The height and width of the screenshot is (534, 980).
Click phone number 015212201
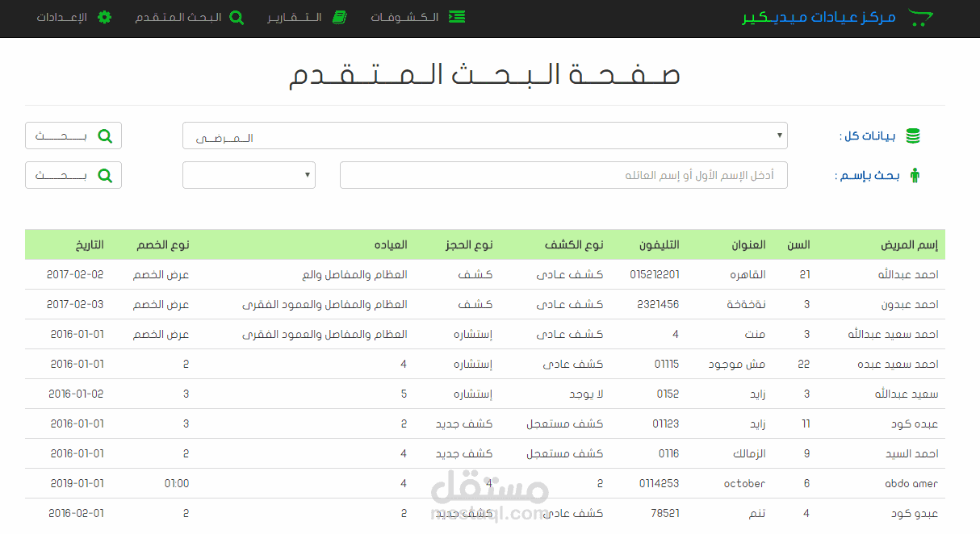point(655,274)
